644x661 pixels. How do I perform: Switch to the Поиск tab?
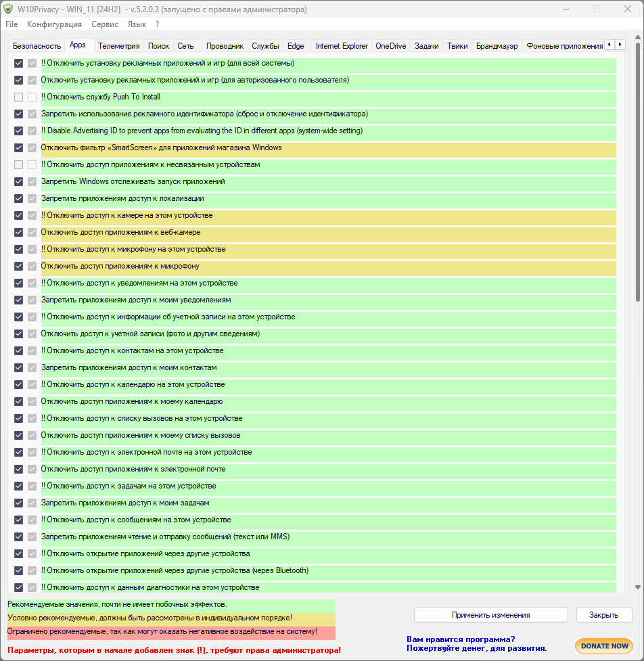(x=158, y=46)
